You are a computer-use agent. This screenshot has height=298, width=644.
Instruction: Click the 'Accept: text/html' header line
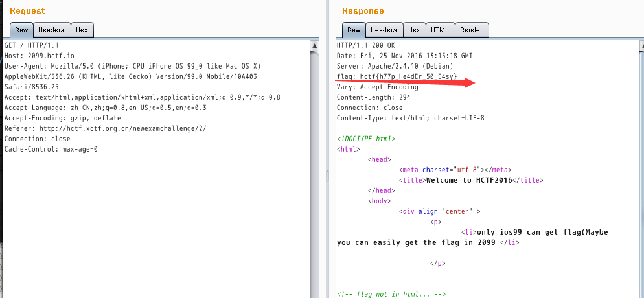(143, 97)
